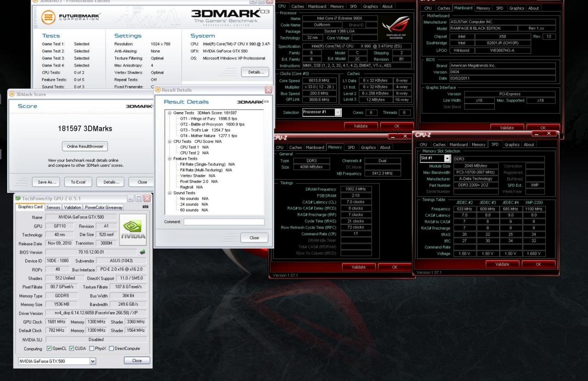
Task: Click the Close button in GPU-Z
Action: [x=137, y=361]
